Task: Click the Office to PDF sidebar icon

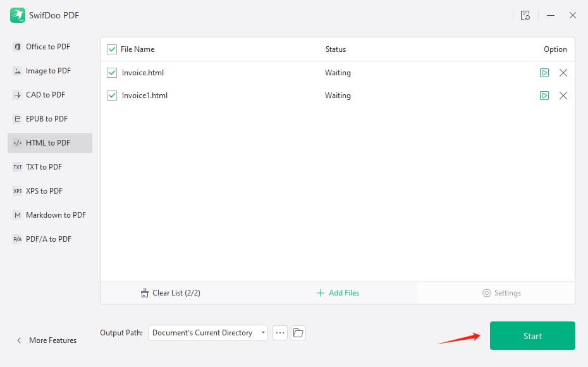Action: 17,47
